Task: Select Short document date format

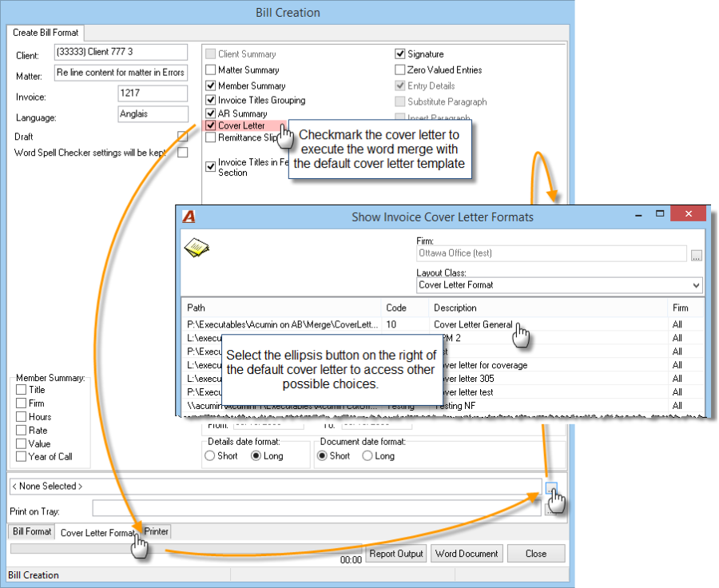Action: (323, 456)
